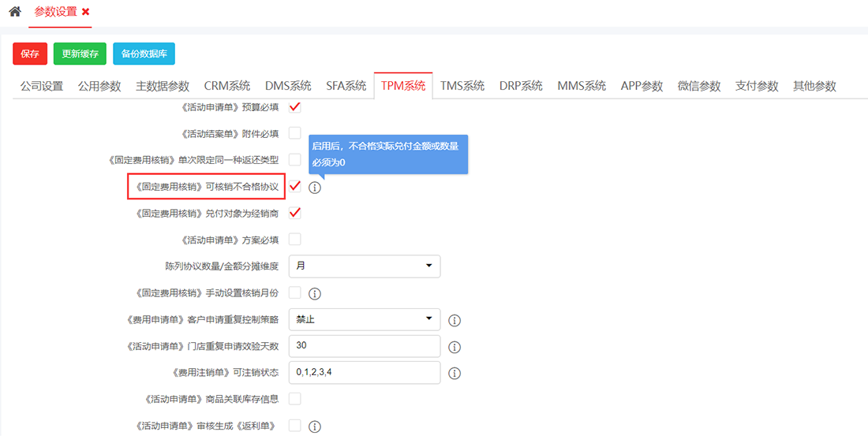Click info icon next to 手动设置核销月份
The height and width of the screenshot is (443, 868).
coord(315,294)
